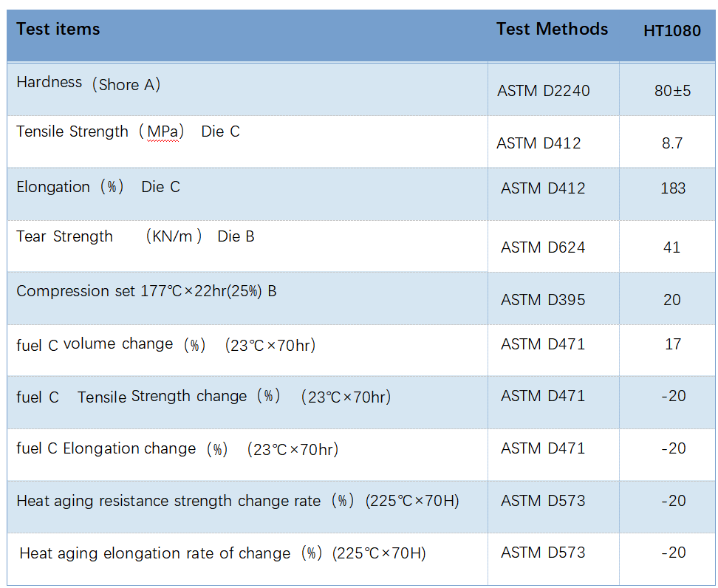Image resolution: width=718 pixels, height=588 pixels.
Task: Click the "Elongation (%) Die C" label
Action: point(98,187)
